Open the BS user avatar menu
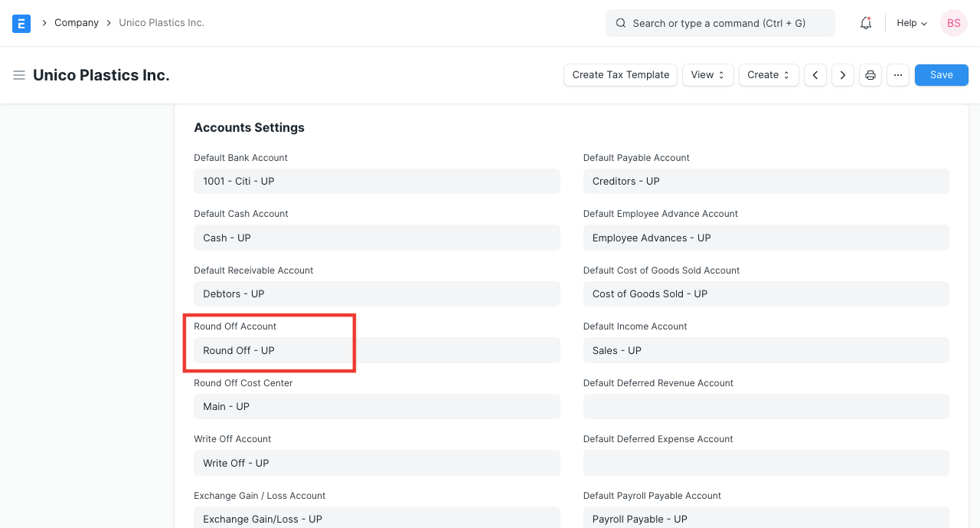The height and width of the screenshot is (528, 980). (x=954, y=23)
